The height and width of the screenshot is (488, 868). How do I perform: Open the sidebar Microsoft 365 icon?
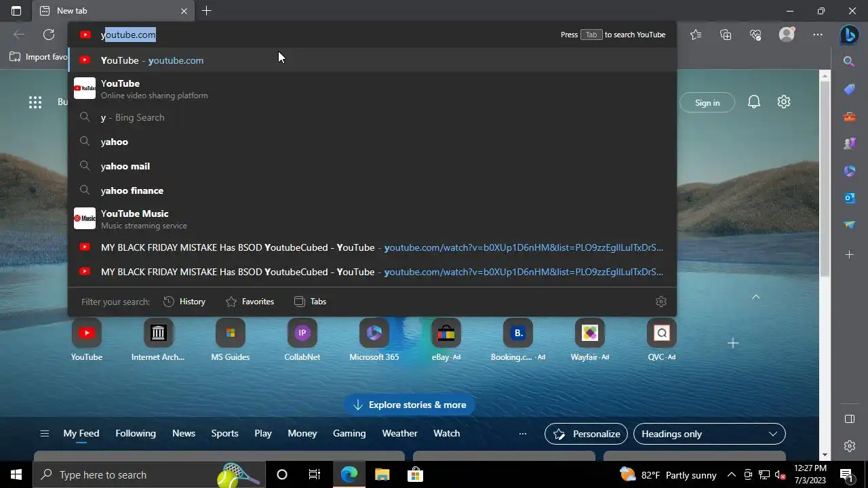pyautogui.click(x=849, y=171)
